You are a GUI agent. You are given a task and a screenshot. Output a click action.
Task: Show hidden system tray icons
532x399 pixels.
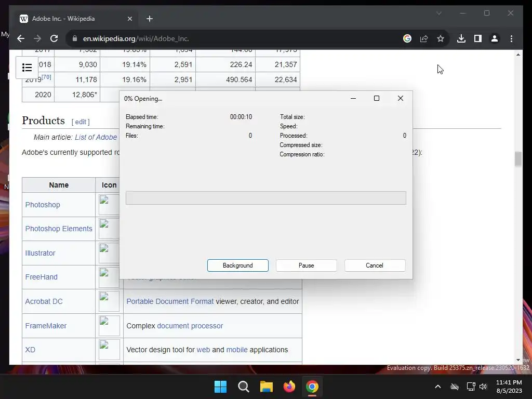[438, 387]
